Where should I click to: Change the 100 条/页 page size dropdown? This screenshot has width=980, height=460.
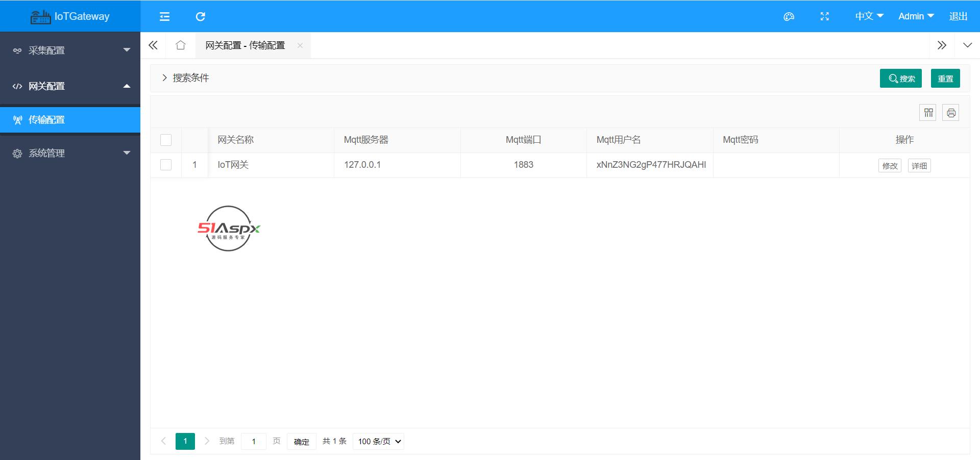pyautogui.click(x=378, y=441)
